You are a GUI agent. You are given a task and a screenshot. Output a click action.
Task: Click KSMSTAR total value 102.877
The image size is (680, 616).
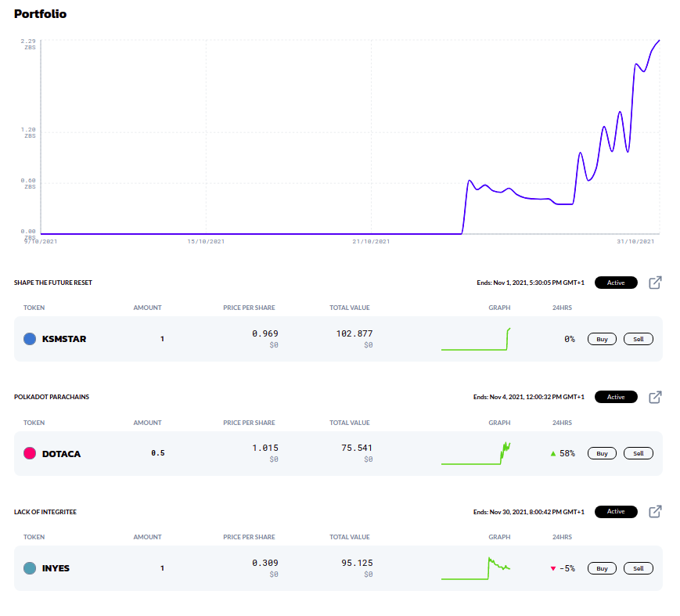pyautogui.click(x=354, y=333)
